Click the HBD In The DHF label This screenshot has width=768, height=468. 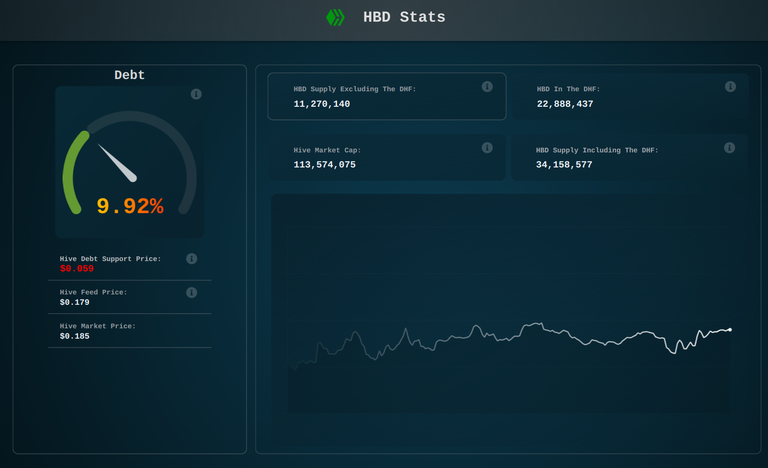(x=568, y=89)
